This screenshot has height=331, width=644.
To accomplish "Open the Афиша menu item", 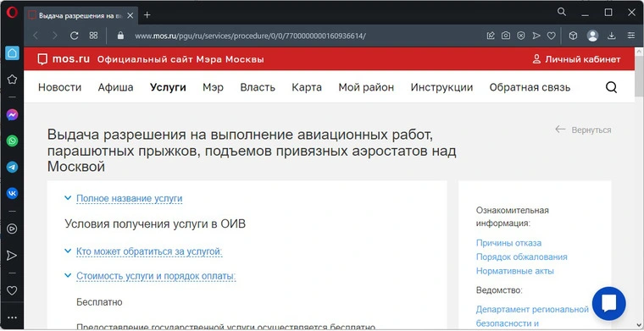I will [x=115, y=87].
